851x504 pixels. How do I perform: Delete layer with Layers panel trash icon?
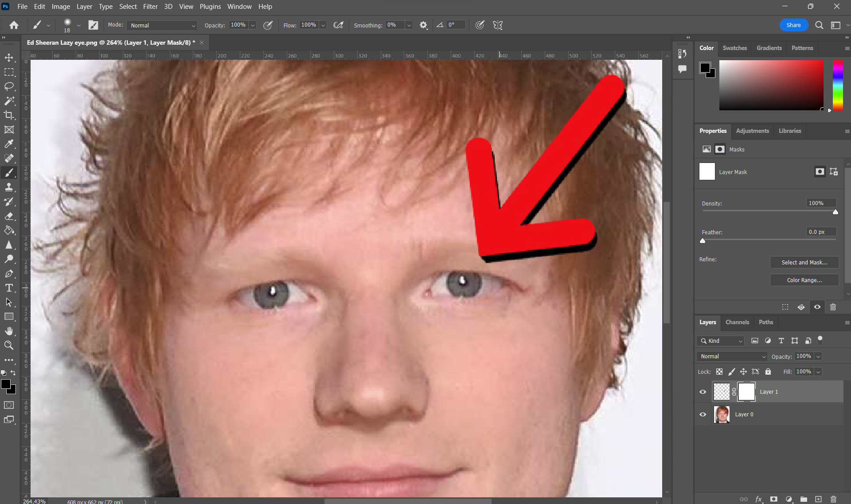point(833,499)
